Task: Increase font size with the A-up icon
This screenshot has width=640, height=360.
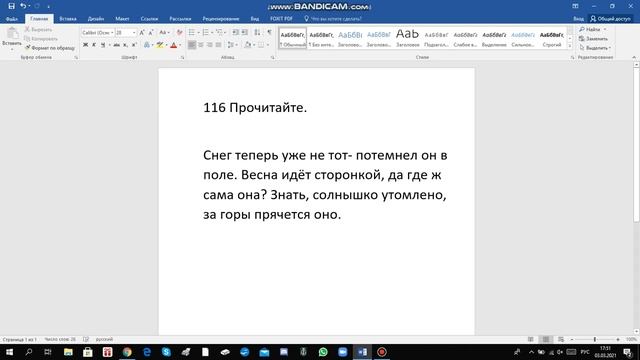Action: click(142, 32)
